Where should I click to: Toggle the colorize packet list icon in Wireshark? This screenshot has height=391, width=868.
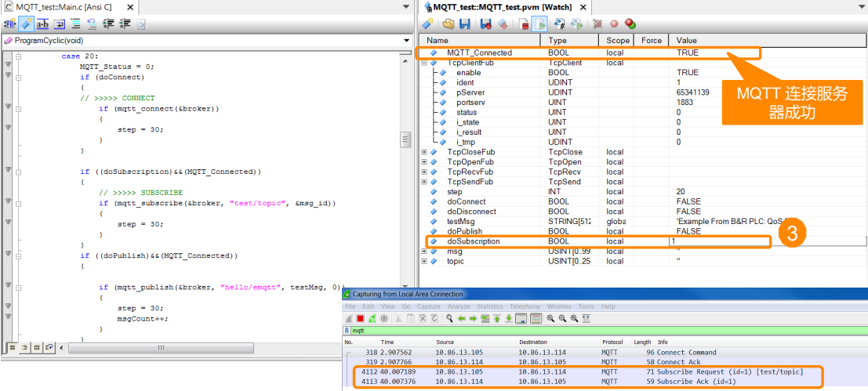pyautogui.click(x=536, y=319)
